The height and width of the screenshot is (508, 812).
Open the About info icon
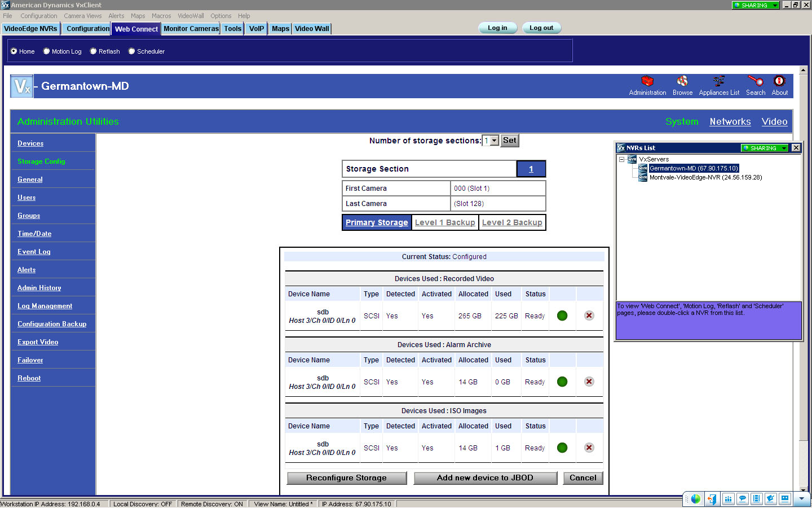tap(779, 81)
